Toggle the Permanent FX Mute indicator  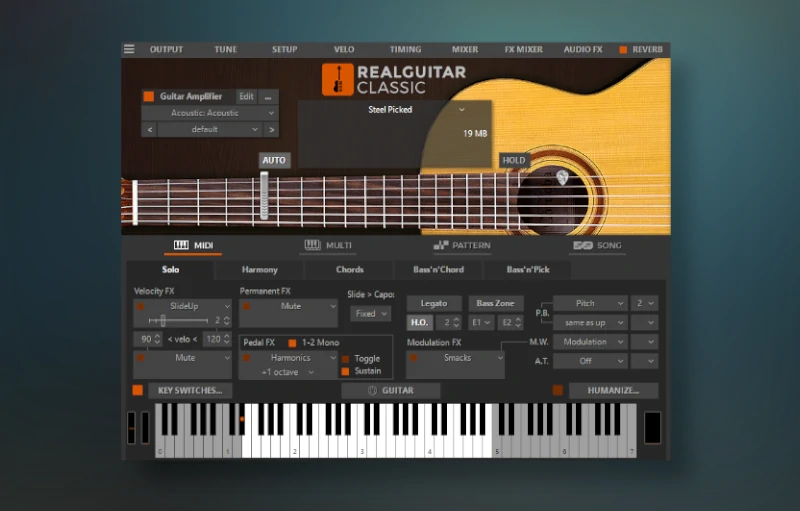point(246,306)
